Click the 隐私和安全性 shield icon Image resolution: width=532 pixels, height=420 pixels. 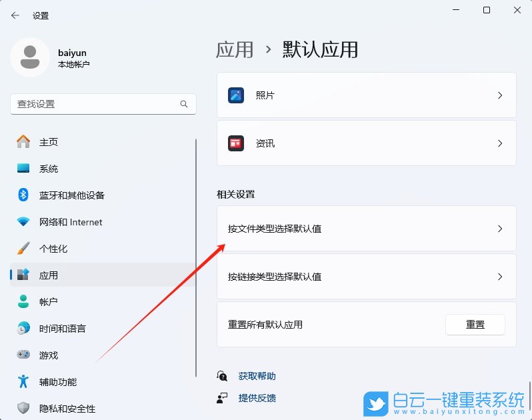point(23,408)
